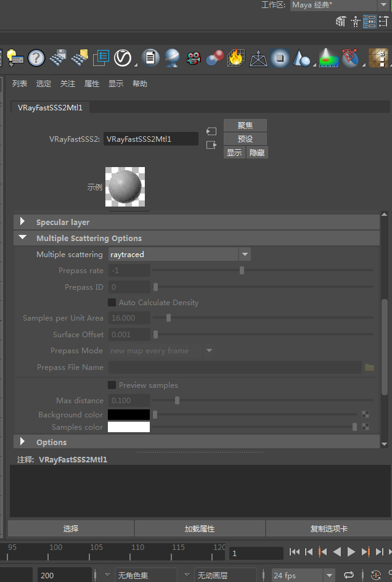Click the folder over brushes shelf icon

[80, 58]
